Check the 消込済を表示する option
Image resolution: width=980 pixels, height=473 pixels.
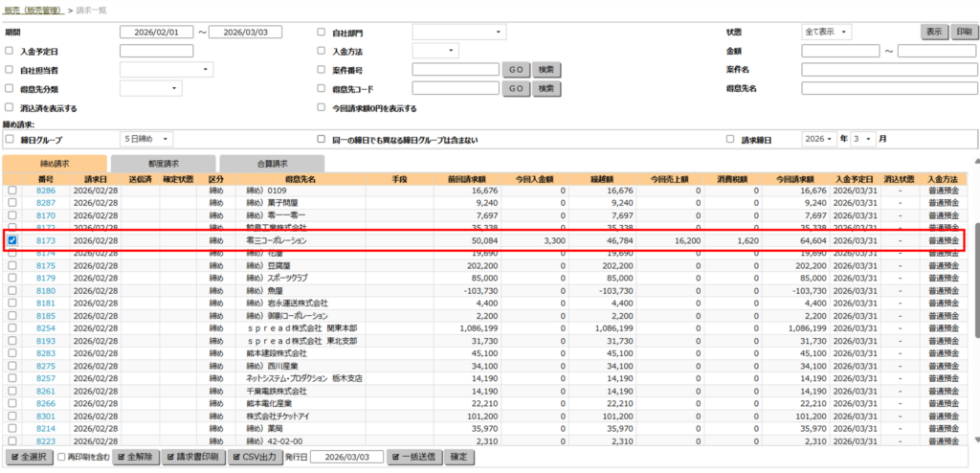point(10,108)
